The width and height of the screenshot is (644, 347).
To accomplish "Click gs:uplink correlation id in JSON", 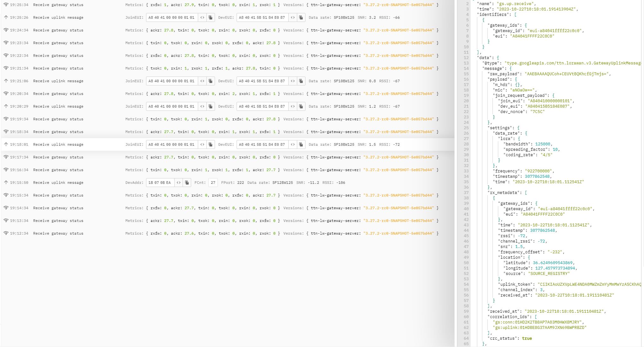I will [540, 328].
